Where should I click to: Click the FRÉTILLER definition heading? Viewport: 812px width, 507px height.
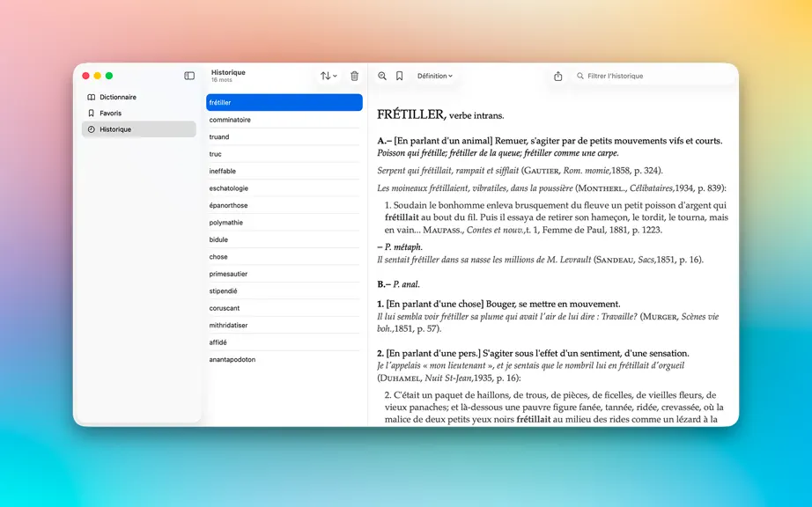tap(440, 114)
